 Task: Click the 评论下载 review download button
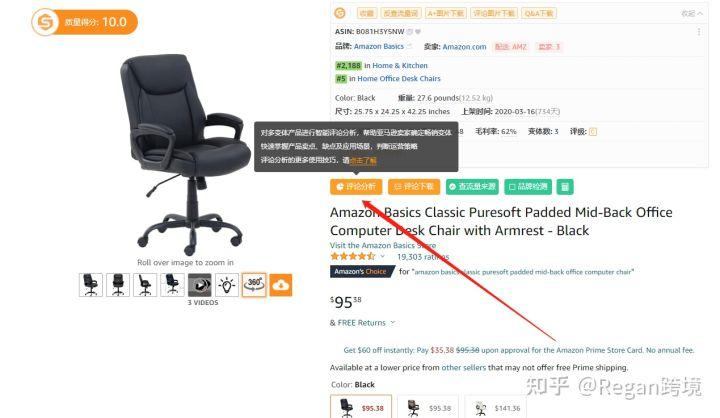coord(414,186)
